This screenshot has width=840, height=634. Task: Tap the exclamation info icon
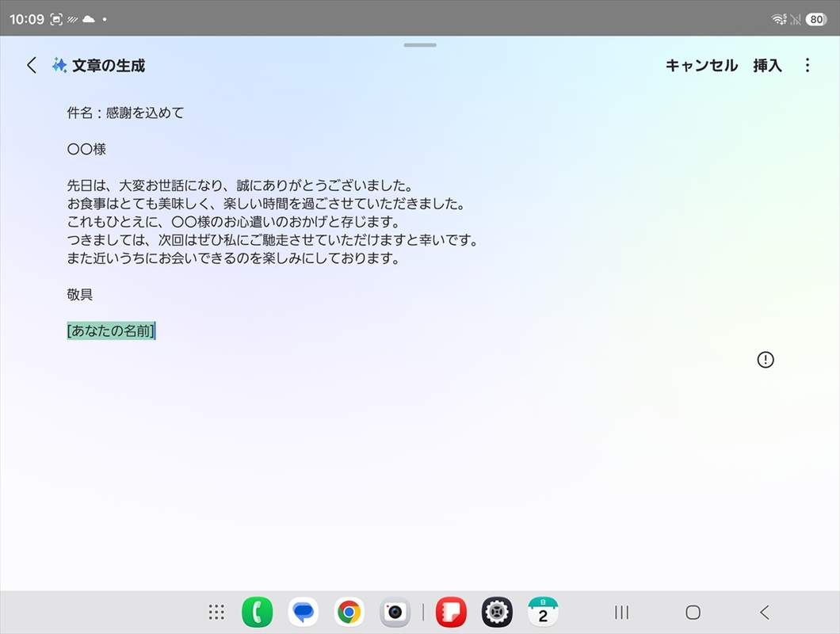(x=766, y=360)
